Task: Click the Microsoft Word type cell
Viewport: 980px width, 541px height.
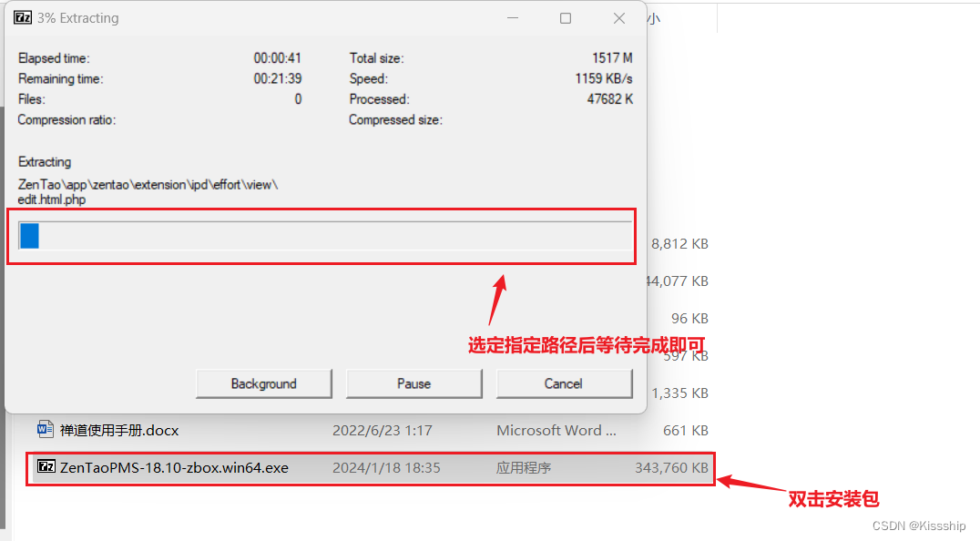Action: (x=556, y=431)
